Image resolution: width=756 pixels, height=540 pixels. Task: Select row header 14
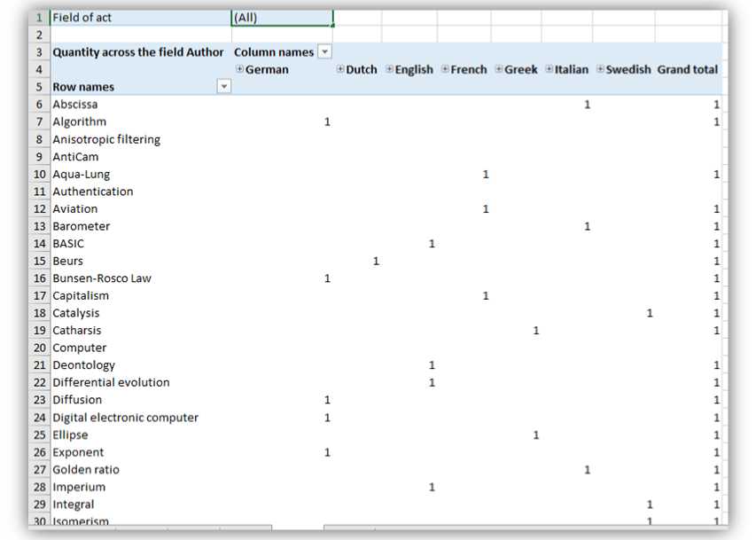coord(39,244)
